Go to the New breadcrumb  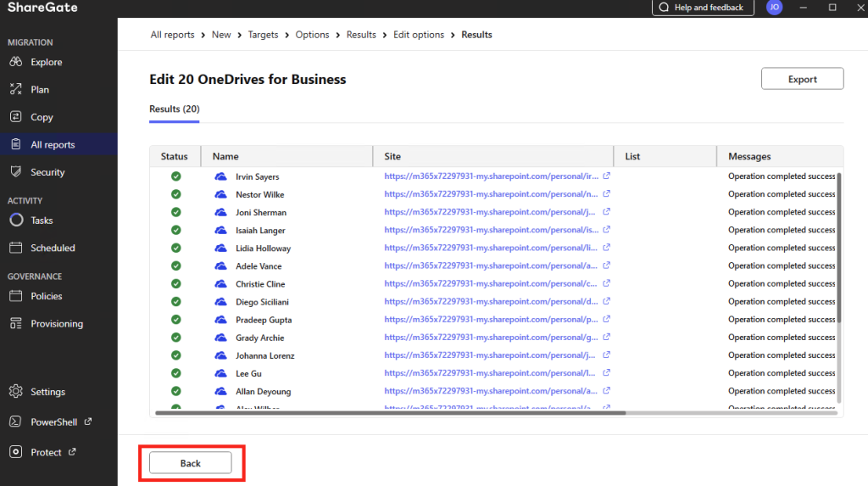pyautogui.click(x=221, y=35)
